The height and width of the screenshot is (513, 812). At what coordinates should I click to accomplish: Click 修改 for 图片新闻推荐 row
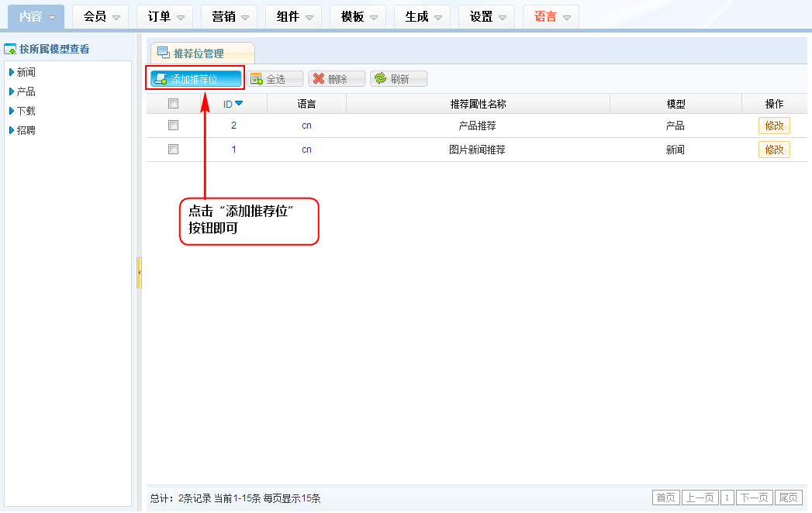(774, 150)
